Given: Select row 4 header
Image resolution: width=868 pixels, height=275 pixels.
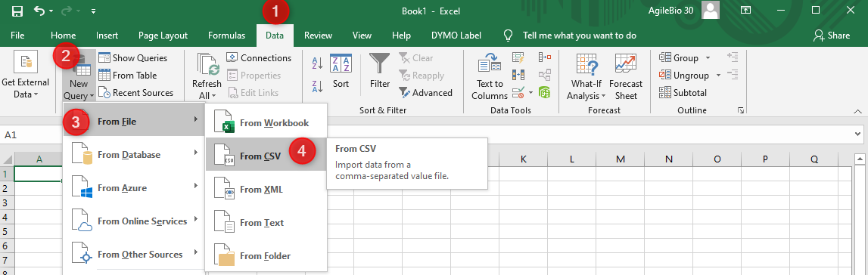Looking at the screenshot, I should 7,217.
